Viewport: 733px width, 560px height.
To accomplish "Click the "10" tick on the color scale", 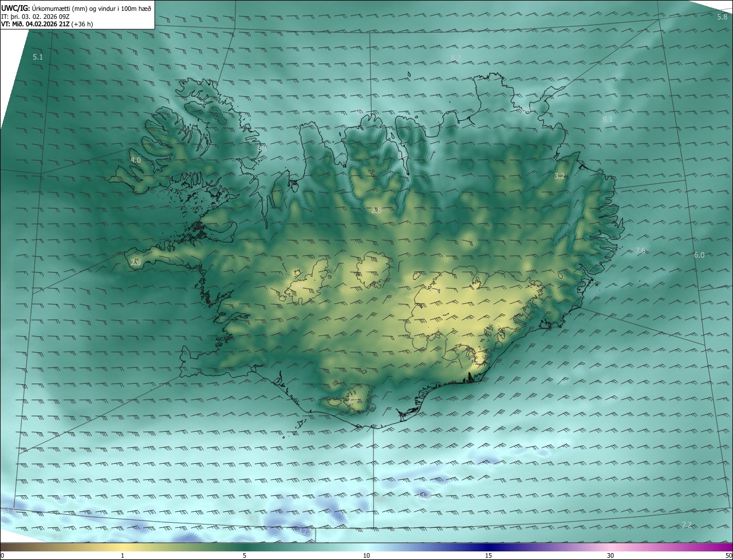I will coord(366,555).
